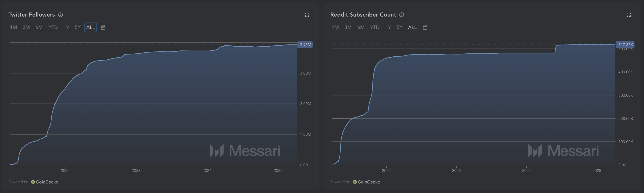This screenshot has height=193, width=644.
Task: Switch Twitter chart to 1Y timeframe
Action: pos(66,27)
